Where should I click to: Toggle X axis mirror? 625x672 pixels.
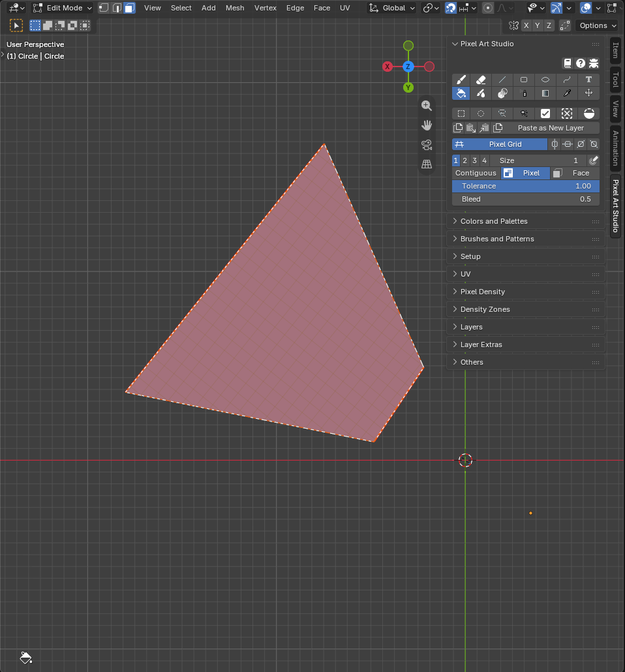(526, 25)
